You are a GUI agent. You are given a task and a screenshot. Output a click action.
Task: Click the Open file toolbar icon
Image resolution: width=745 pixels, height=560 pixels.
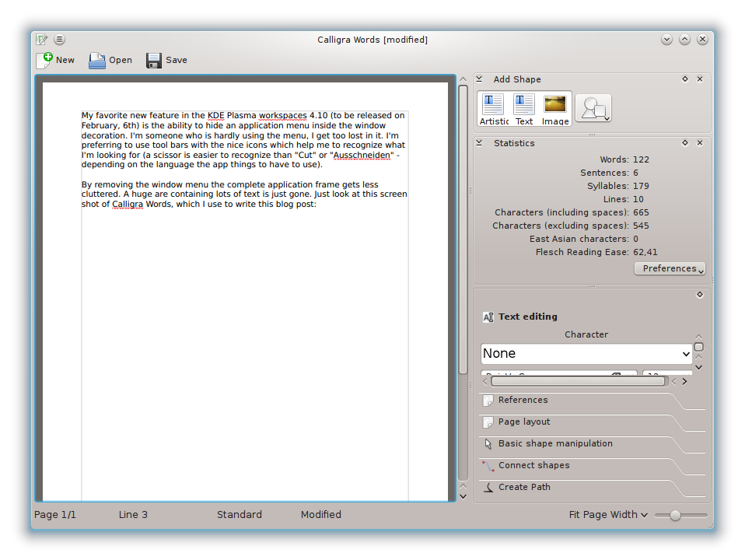[97, 60]
